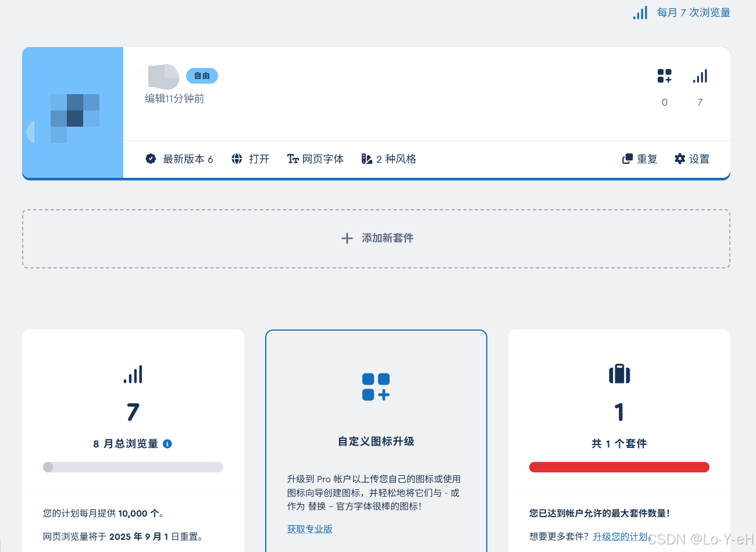This screenshot has width=756, height=552.
Task: Click the 自定义图标升级 heading
Action: [x=376, y=442]
